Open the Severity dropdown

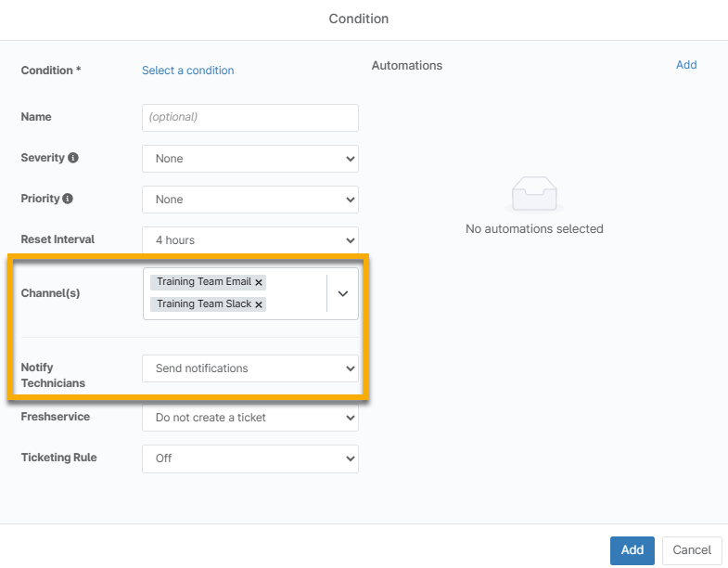click(x=249, y=159)
